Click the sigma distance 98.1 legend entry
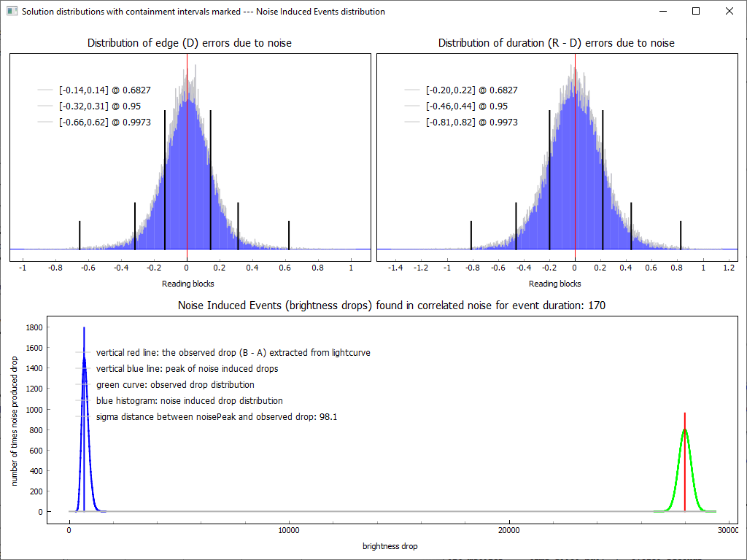 pos(216,417)
